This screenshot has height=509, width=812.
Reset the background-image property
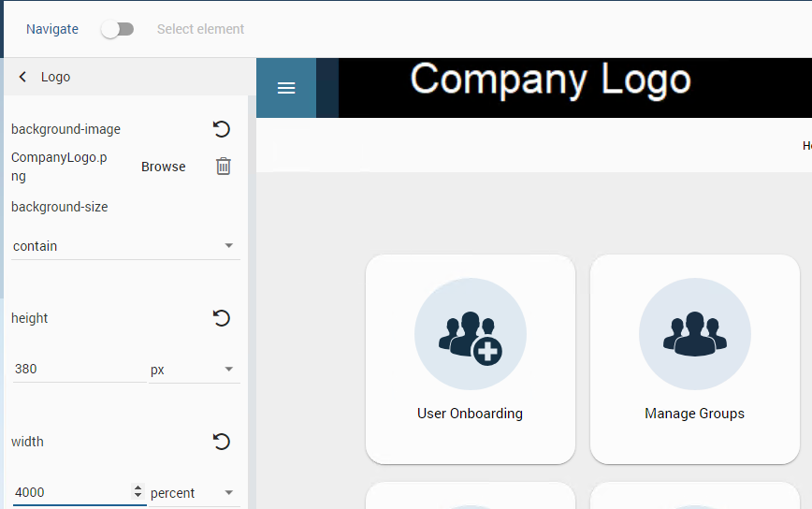pos(222,129)
